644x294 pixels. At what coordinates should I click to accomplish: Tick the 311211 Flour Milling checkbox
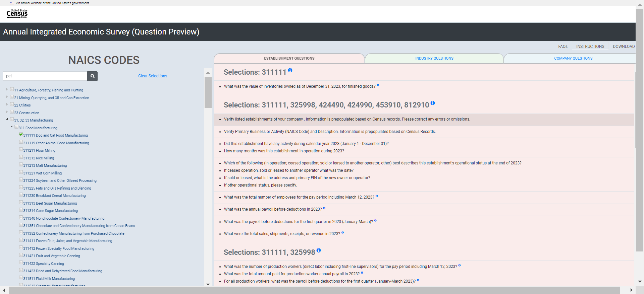21,150
